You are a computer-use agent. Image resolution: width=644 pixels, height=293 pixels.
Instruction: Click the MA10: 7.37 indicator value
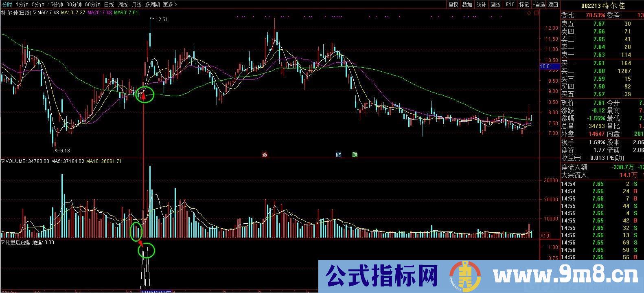(73, 13)
